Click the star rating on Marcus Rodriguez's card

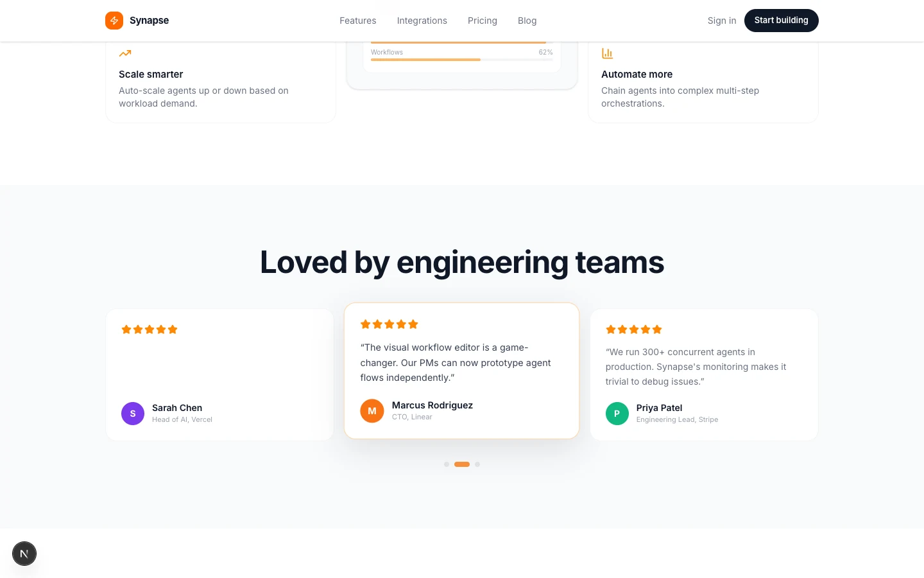pos(389,324)
